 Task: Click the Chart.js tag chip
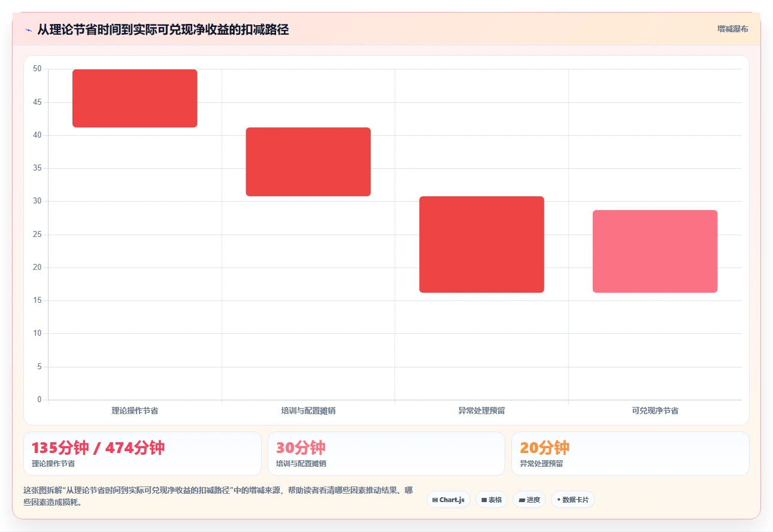[448, 500]
